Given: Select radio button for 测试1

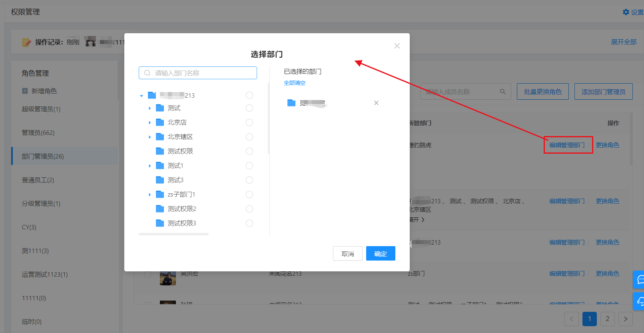Looking at the screenshot, I should pyautogui.click(x=249, y=166).
